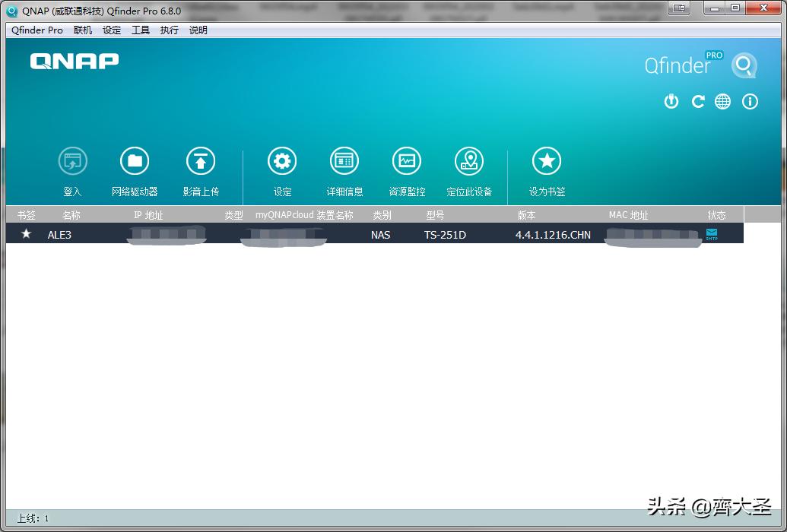Show 详细信息 device details
The image size is (787, 532).
344,161
